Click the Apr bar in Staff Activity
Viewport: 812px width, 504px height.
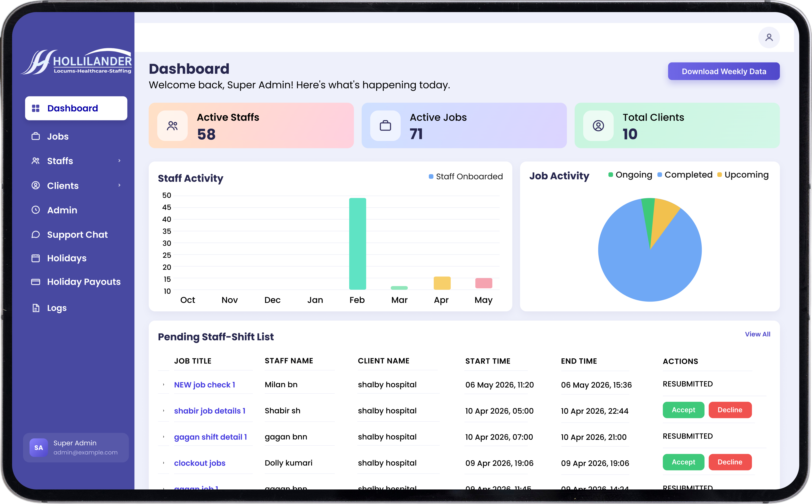[x=442, y=283]
